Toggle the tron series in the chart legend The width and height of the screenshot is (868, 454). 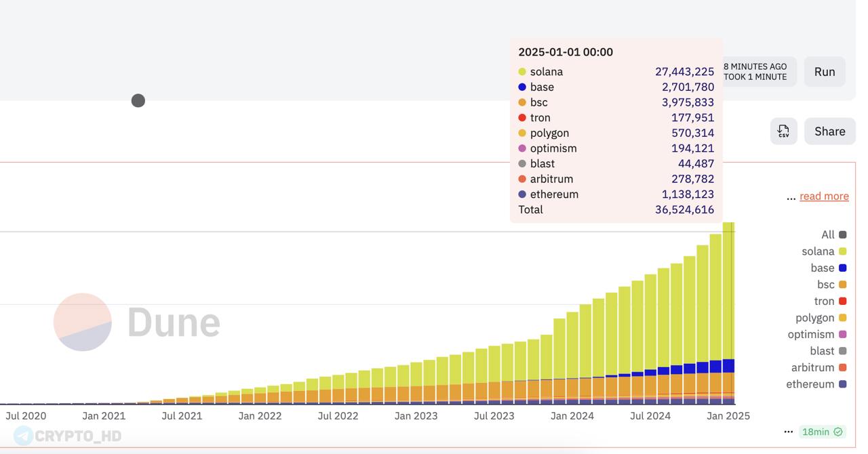coord(830,301)
